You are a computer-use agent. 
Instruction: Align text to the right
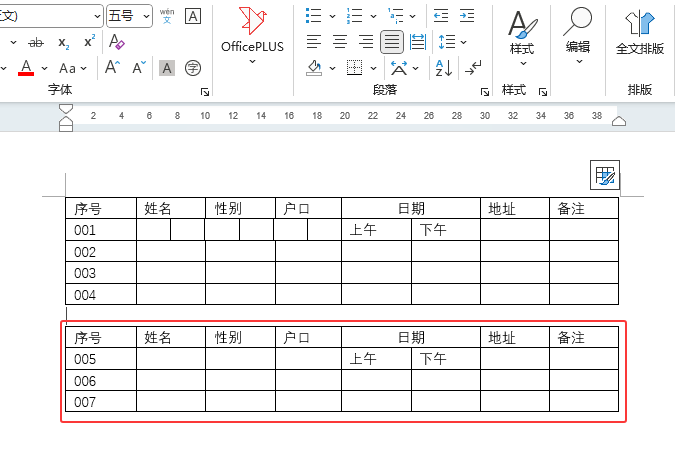366,42
